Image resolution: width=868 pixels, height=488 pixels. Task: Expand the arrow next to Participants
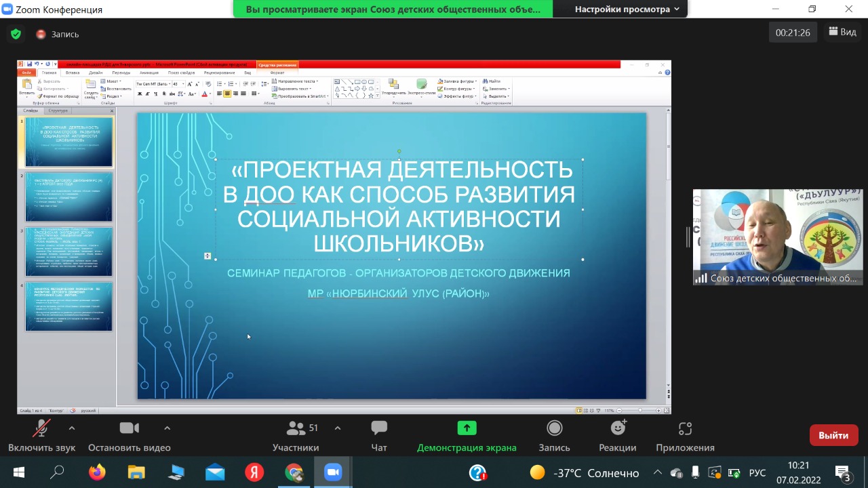point(338,428)
